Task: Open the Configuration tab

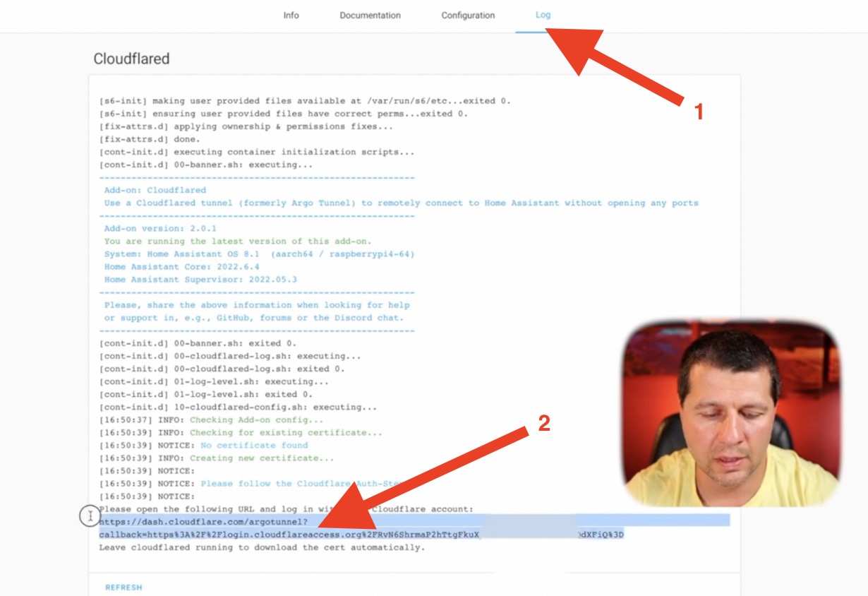Action: pyautogui.click(x=468, y=15)
